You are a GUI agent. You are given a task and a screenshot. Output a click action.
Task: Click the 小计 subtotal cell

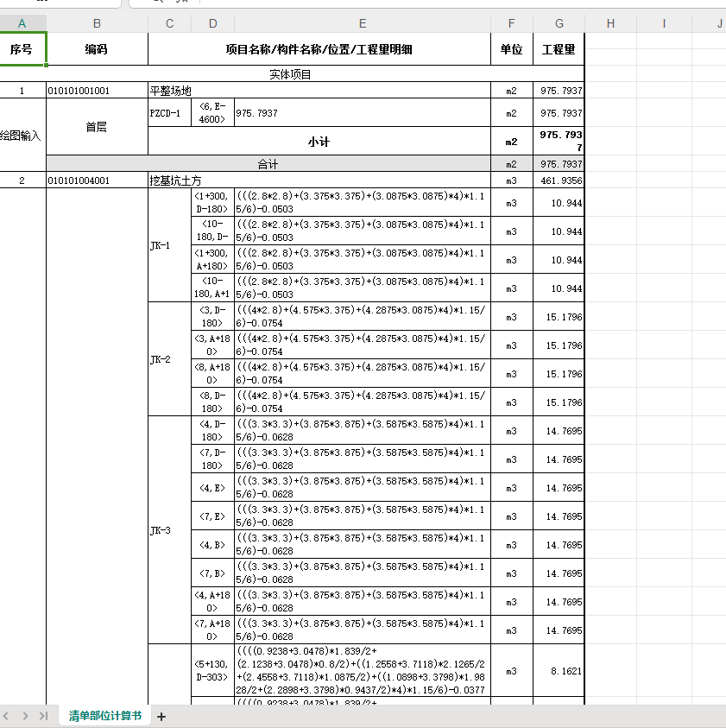(x=319, y=141)
